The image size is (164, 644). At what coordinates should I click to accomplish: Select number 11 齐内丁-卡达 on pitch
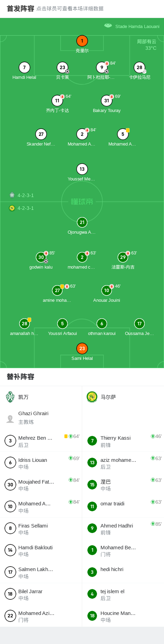click(x=57, y=101)
